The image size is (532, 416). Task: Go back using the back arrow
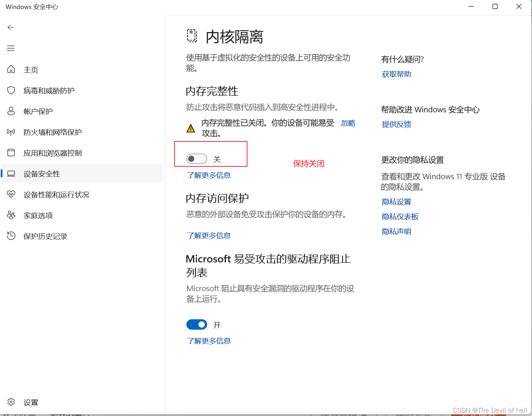coord(11,27)
